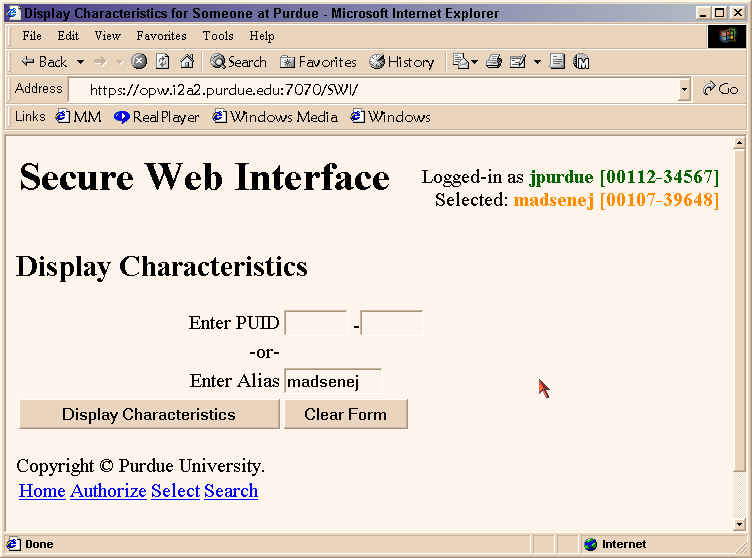
Task: Click the Print icon in toolbar
Action: [x=493, y=62]
